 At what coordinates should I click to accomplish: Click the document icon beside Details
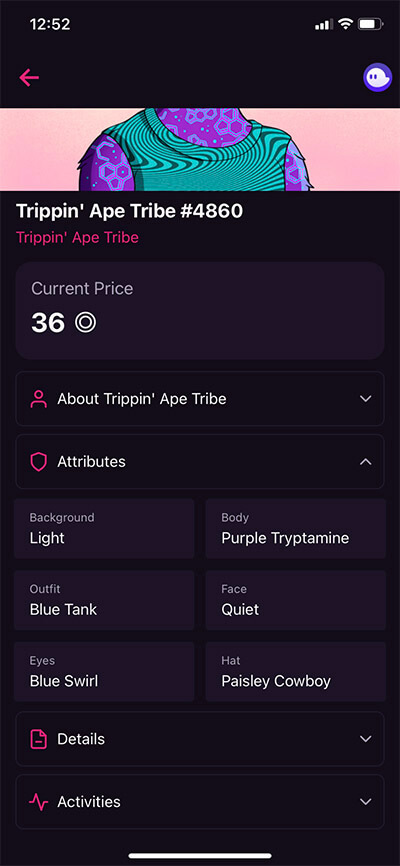pyautogui.click(x=38, y=739)
